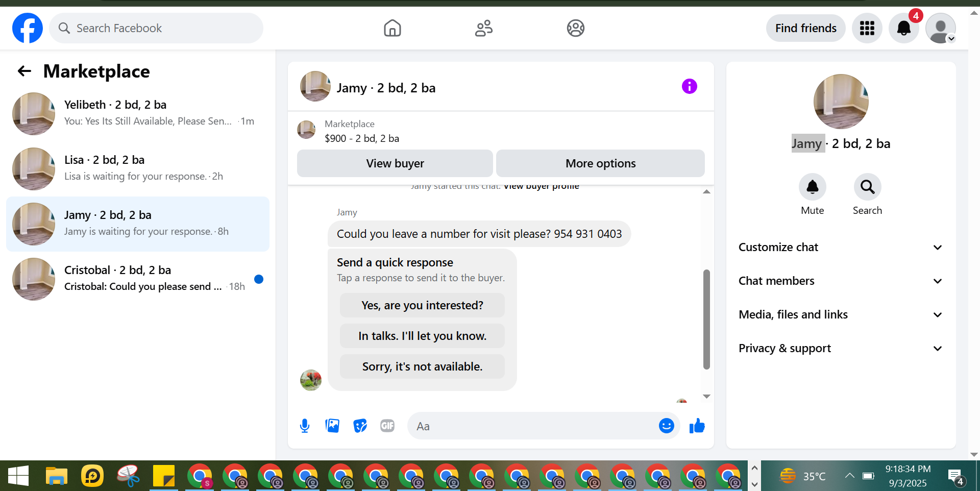Launch Snipping Tool from the taskbar
Image resolution: width=980 pixels, height=491 pixels.
(x=128, y=476)
